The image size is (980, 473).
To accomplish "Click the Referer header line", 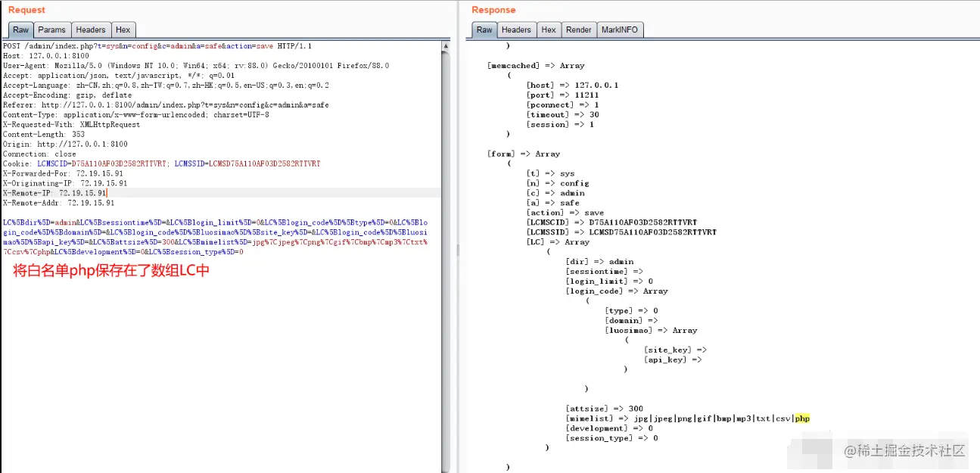I will 166,105.
